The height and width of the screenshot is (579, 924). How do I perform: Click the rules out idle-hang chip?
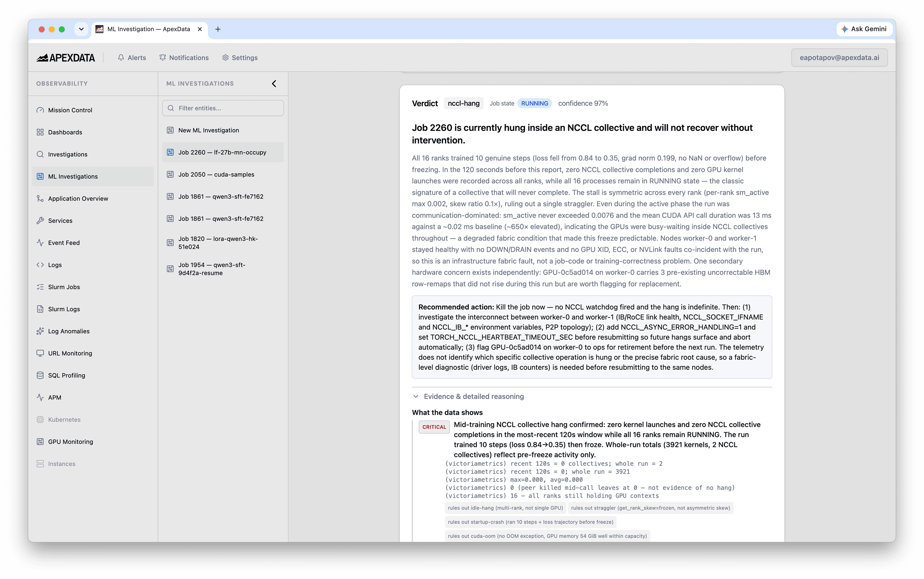coord(505,508)
